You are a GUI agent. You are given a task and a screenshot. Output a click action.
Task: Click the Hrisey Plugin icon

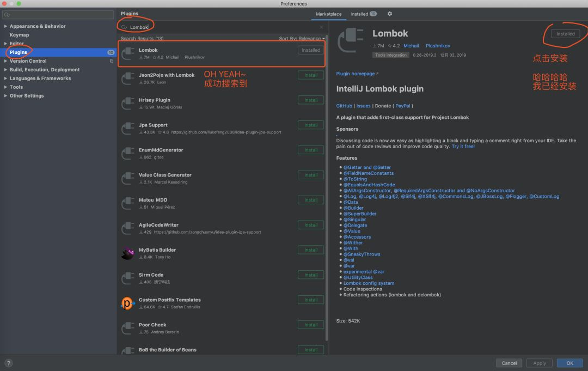tap(128, 104)
